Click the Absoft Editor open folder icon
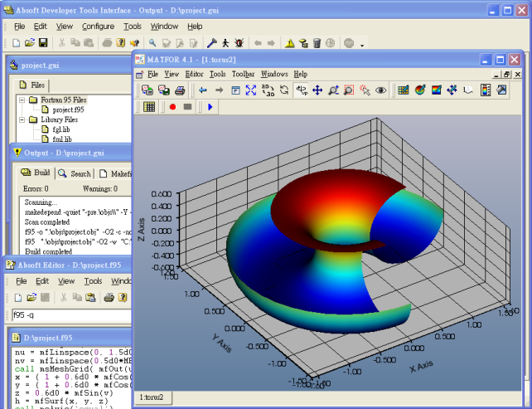This screenshot has height=409, width=532. (31, 298)
